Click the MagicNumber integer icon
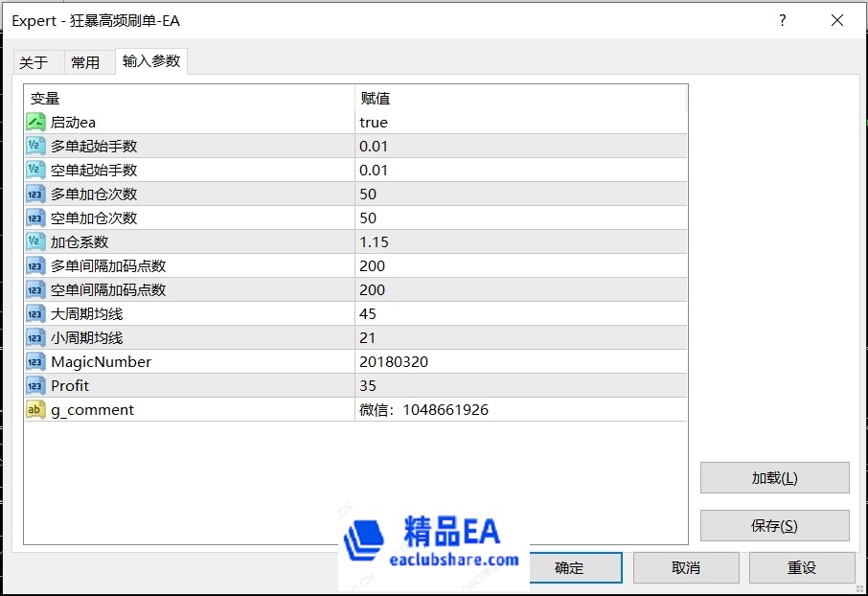The width and height of the screenshot is (868, 596). pos(33,361)
